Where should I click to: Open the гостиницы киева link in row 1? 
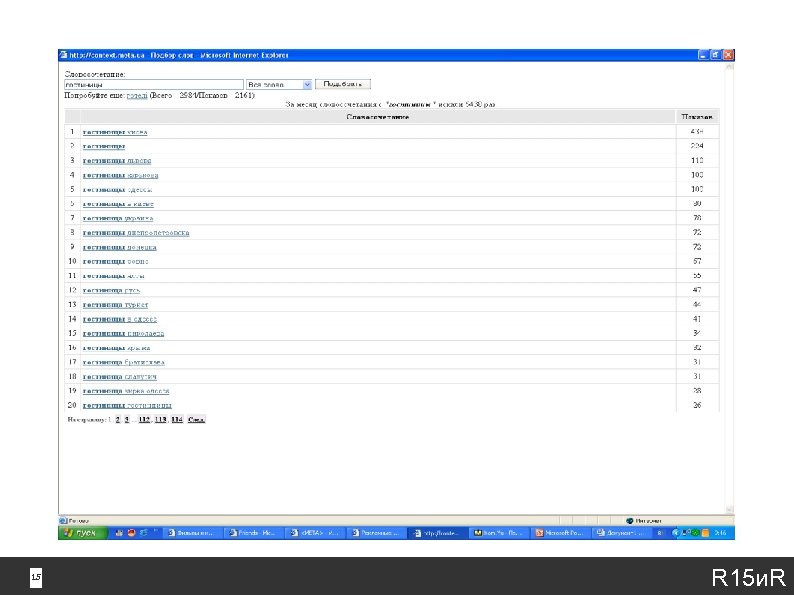pyautogui.click(x=115, y=132)
